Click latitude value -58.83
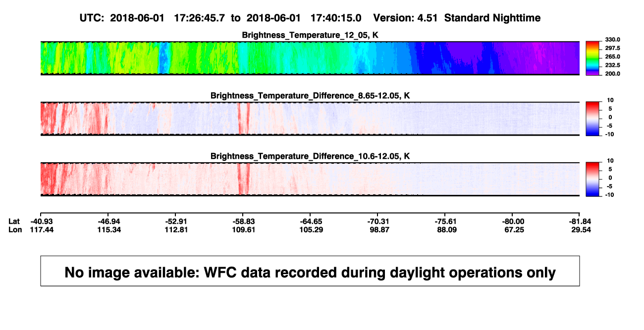 243,221
